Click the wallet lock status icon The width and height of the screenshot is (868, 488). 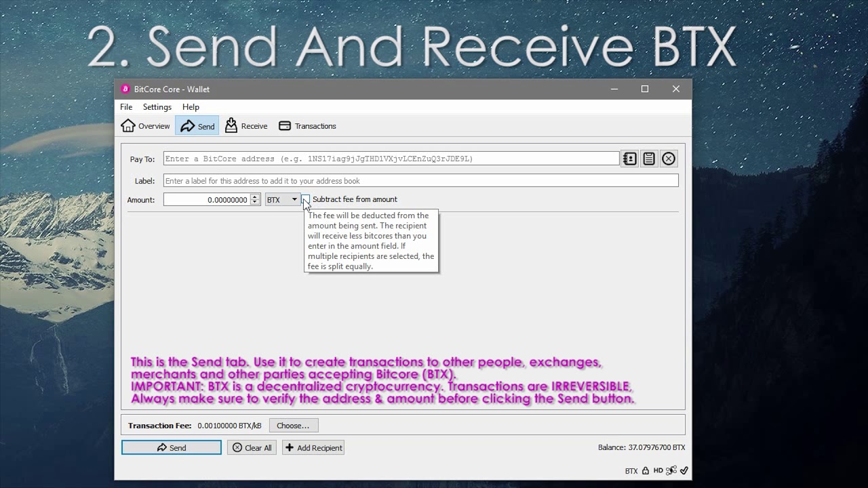(x=646, y=470)
